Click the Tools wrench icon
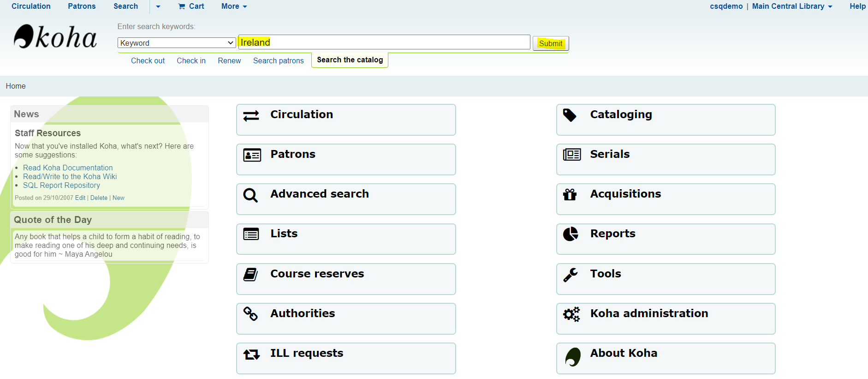 coord(571,275)
